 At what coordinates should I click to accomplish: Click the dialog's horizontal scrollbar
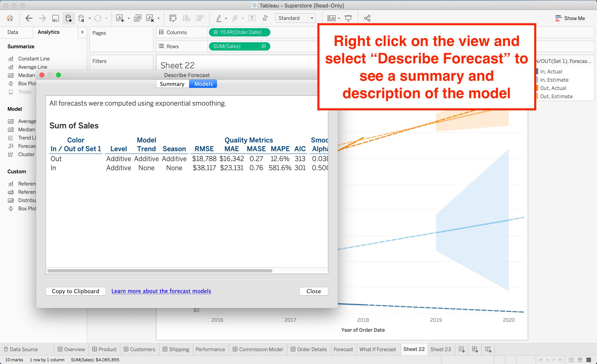coord(160,271)
